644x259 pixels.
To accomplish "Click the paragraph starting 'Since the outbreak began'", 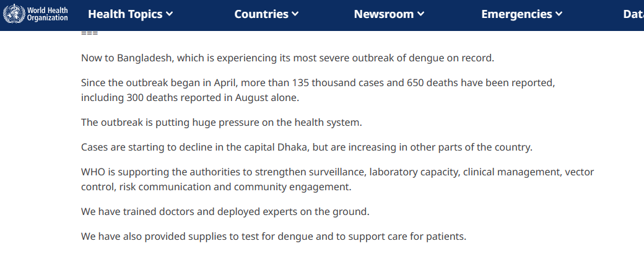I will pyautogui.click(x=318, y=90).
